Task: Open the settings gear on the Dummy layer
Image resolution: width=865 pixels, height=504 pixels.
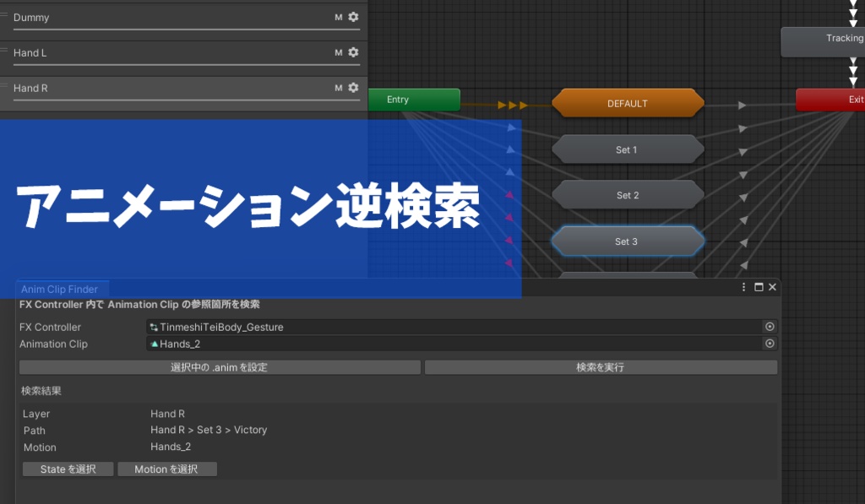Action: (x=353, y=16)
